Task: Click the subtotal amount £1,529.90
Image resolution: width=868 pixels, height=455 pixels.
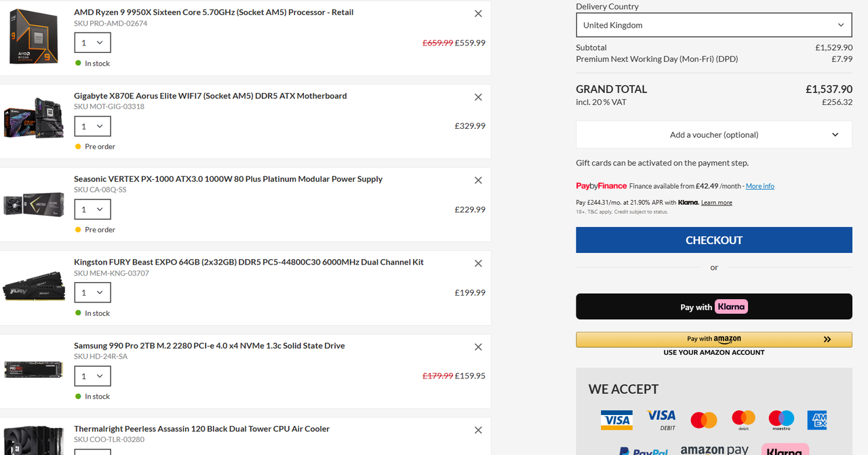Action: point(834,47)
